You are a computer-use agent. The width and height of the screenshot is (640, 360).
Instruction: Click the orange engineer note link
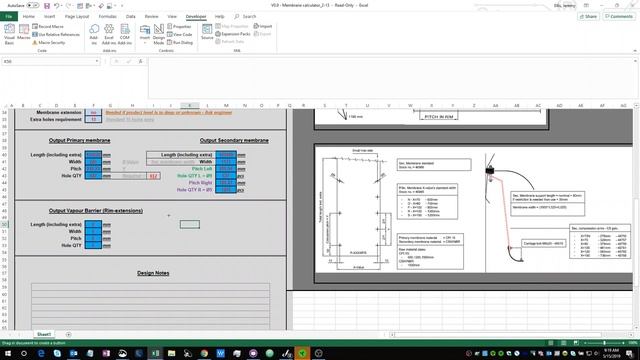(x=169, y=112)
